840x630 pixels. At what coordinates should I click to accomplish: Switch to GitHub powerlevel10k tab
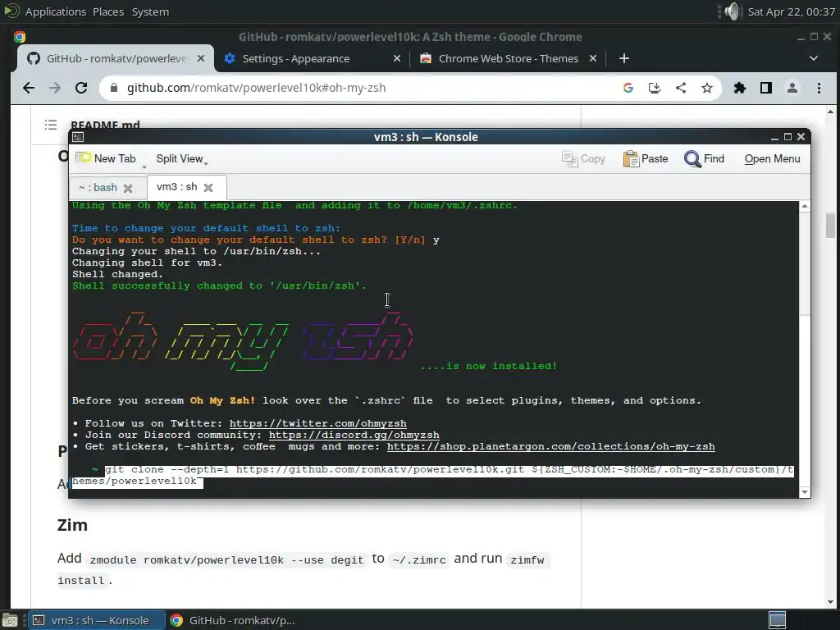pyautogui.click(x=115, y=58)
